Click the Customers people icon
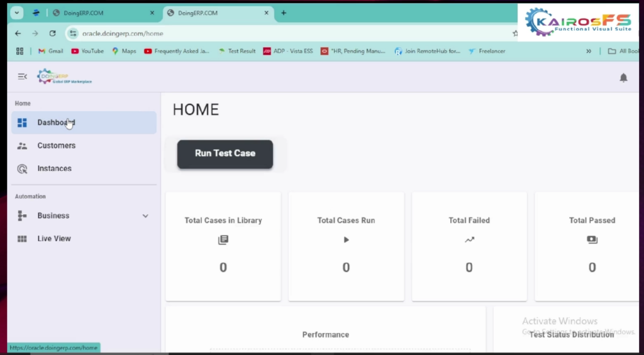Screen dimensions: 644x355 [x=22, y=146]
